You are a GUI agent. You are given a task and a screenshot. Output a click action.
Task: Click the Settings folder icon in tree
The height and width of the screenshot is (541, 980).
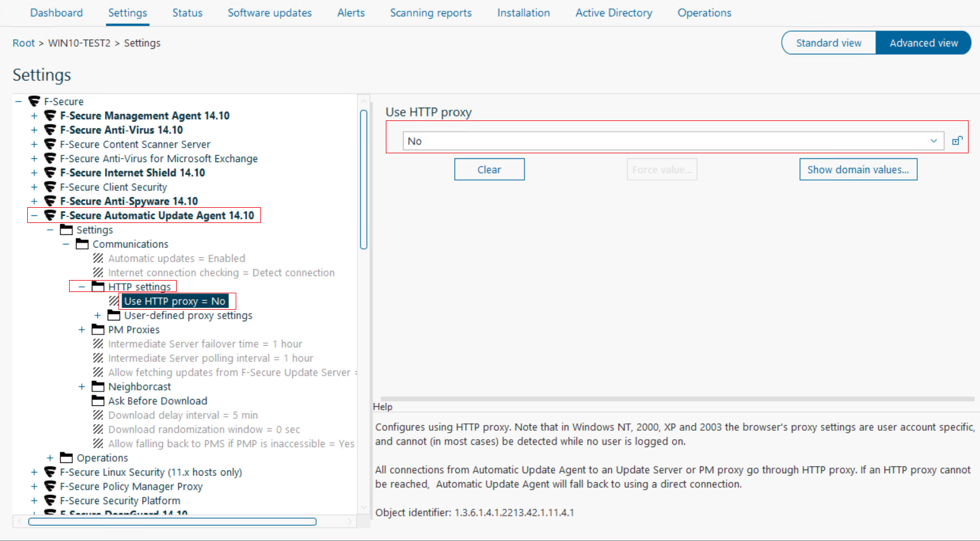click(x=67, y=229)
